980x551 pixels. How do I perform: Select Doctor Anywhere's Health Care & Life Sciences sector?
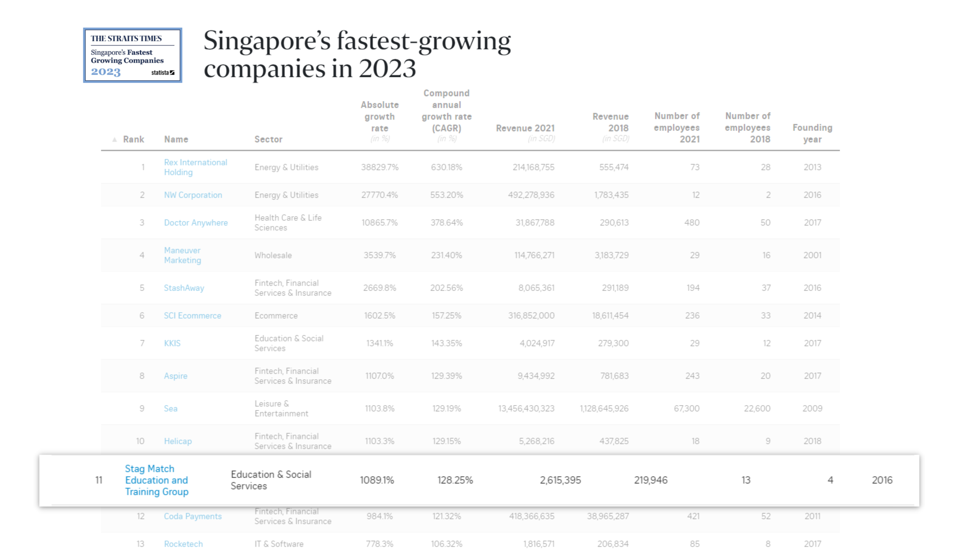coord(288,223)
